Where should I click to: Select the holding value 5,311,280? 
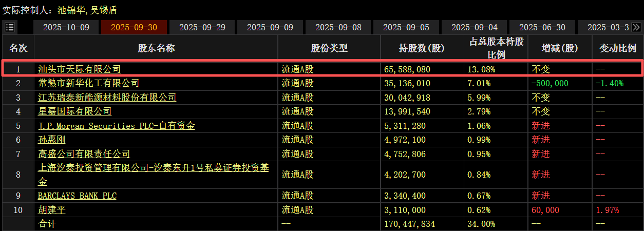coord(405,126)
